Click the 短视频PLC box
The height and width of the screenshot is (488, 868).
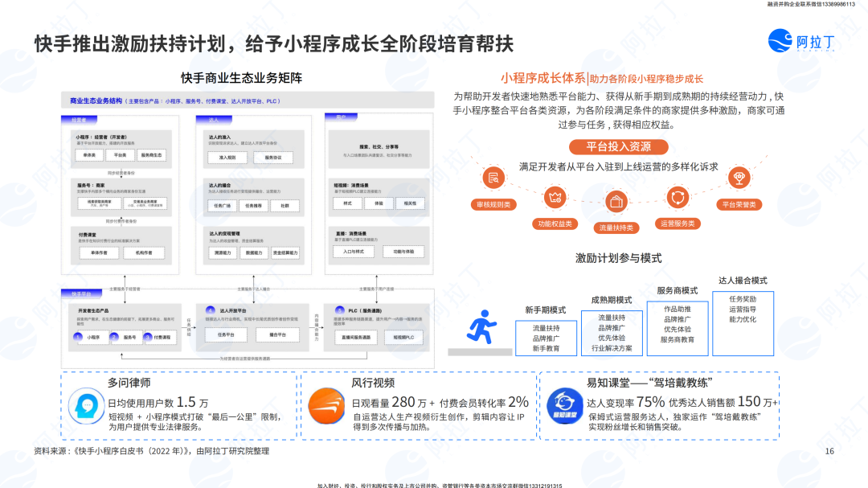coord(403,338)
